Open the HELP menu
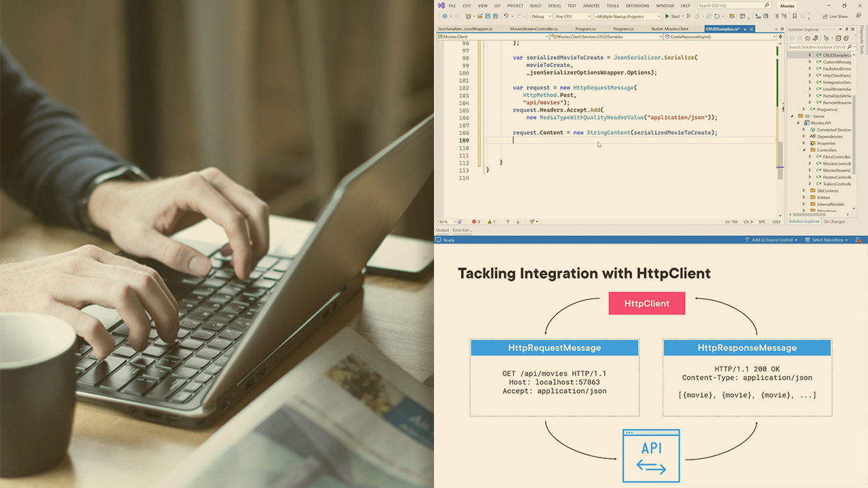Screen dimensions: 868x488 (686, 5)
